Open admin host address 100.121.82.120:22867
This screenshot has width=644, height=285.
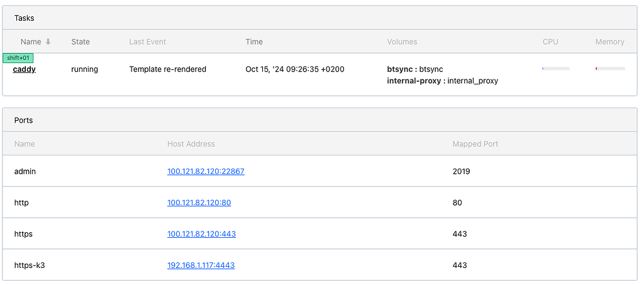pos(206,171)
